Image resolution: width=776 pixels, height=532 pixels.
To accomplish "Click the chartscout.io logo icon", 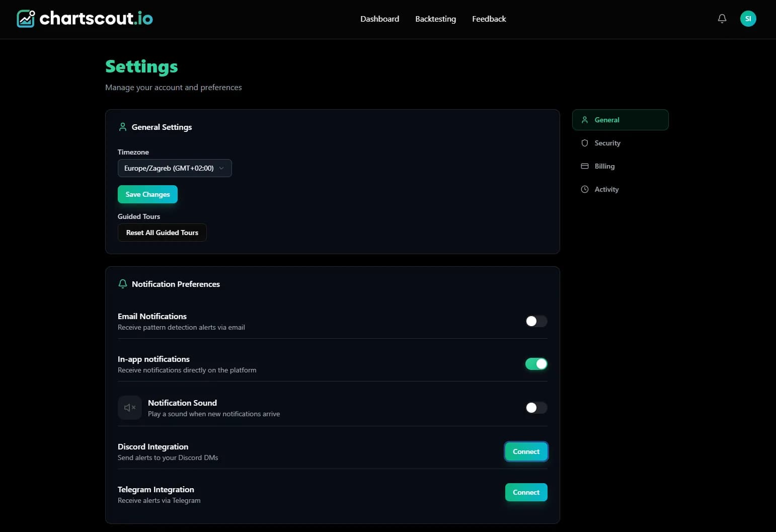I will coord(25,19).
